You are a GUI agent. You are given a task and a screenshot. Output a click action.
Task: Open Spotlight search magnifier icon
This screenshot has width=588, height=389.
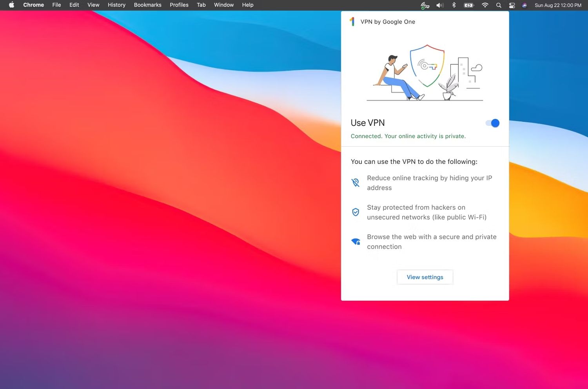499,5
